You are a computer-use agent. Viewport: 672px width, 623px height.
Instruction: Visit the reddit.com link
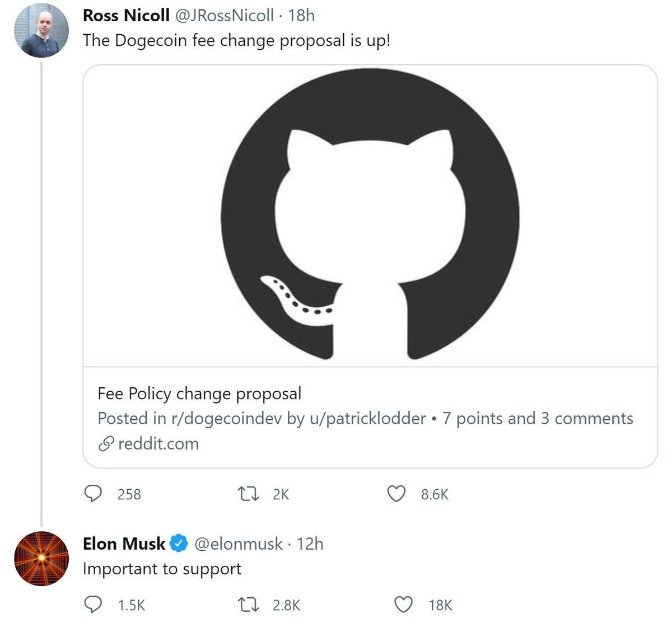tap(157, 443)
